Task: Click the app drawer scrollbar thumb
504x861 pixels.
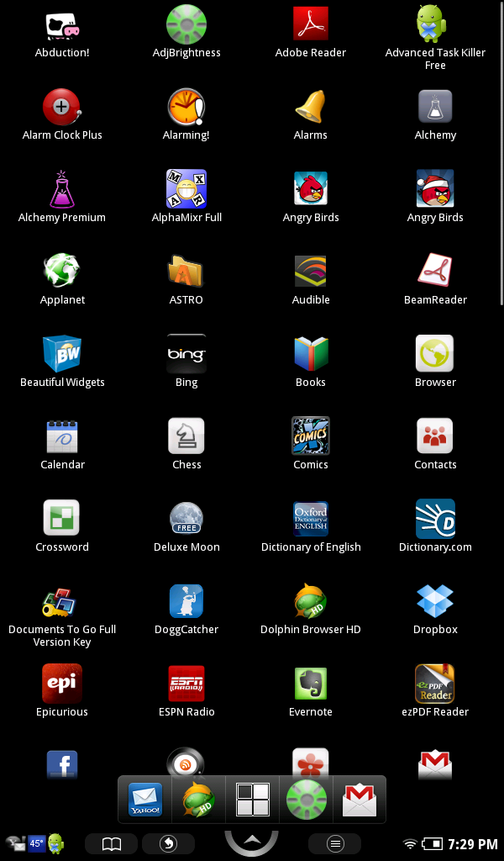Action: coord(501,154)
